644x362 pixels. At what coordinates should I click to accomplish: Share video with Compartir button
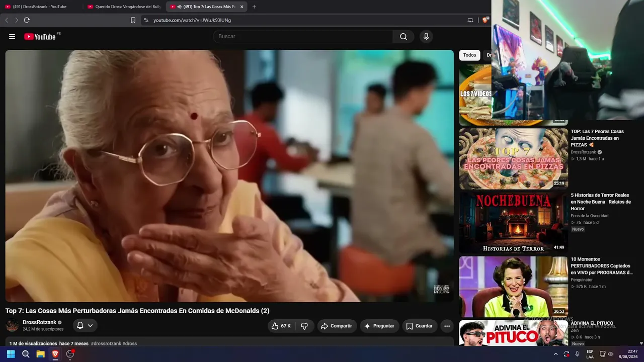tap(337, 326)
